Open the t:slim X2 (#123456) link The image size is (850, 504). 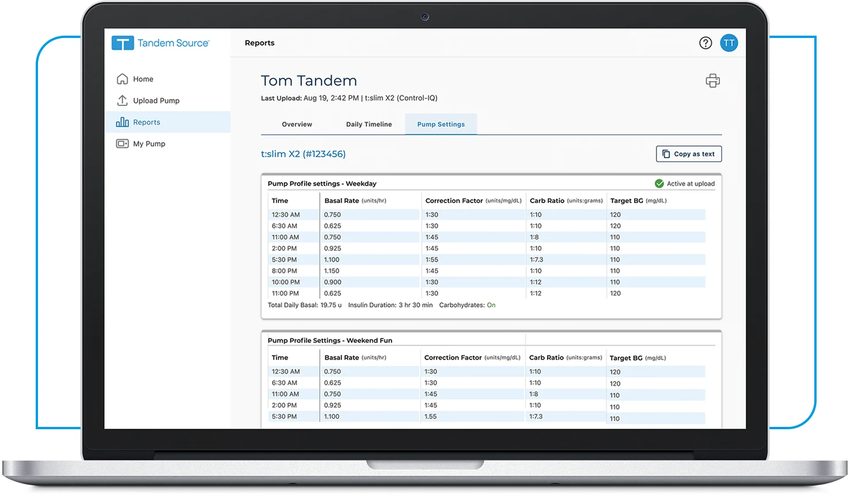tap(303, 154)
